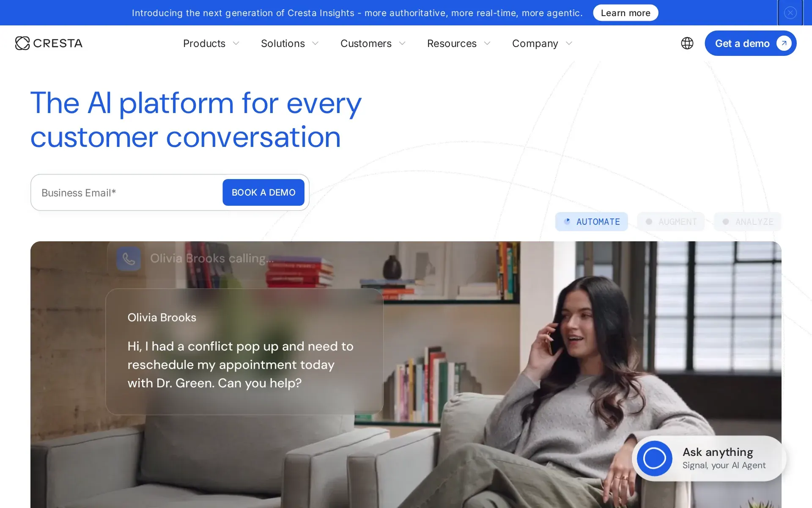Click the Olivia Brooks message card
Image resolution: width=812 pixels, height=508 pixels.
pos(244,351)
